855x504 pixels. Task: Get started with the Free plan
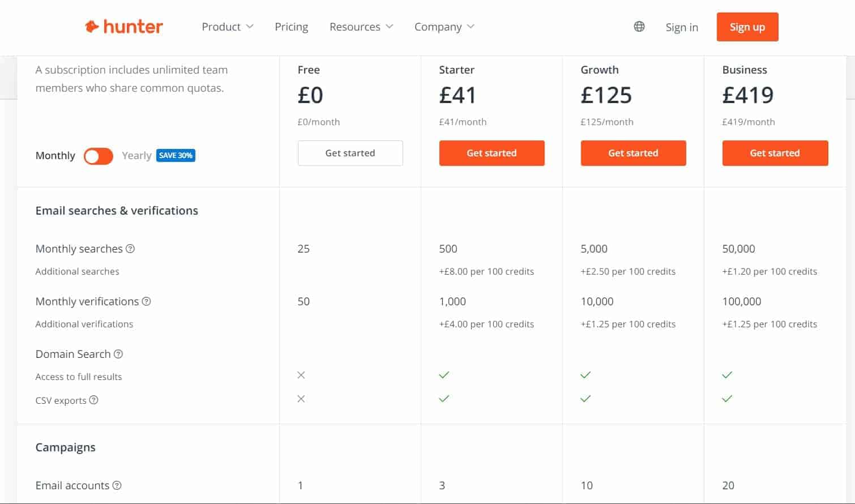tap(350, 153)
